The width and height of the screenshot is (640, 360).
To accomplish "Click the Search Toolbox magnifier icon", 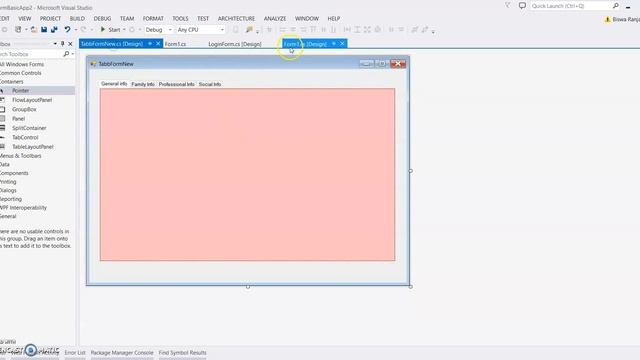I will 66,54.
